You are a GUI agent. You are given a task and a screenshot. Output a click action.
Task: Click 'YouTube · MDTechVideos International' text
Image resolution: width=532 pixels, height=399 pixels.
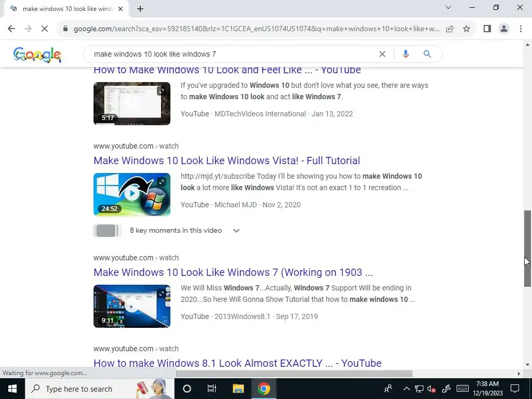243,114
